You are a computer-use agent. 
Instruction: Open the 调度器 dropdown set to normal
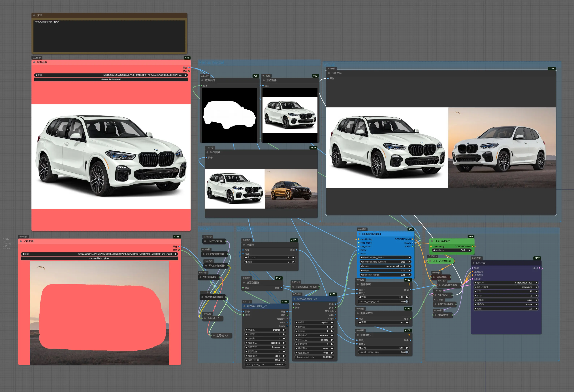506,304
